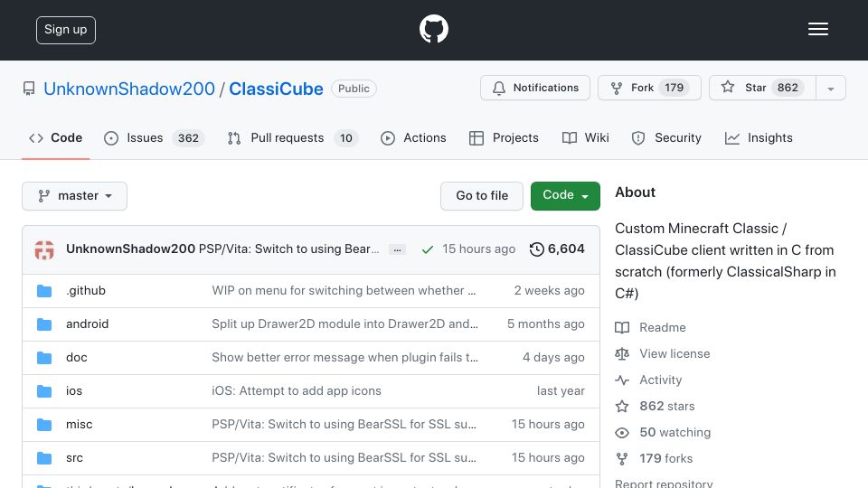Image resolution: width=868 pixels, height=488 pixels.
Task: Open the hamburger navigation menu
Action: (x=817, y=29)
